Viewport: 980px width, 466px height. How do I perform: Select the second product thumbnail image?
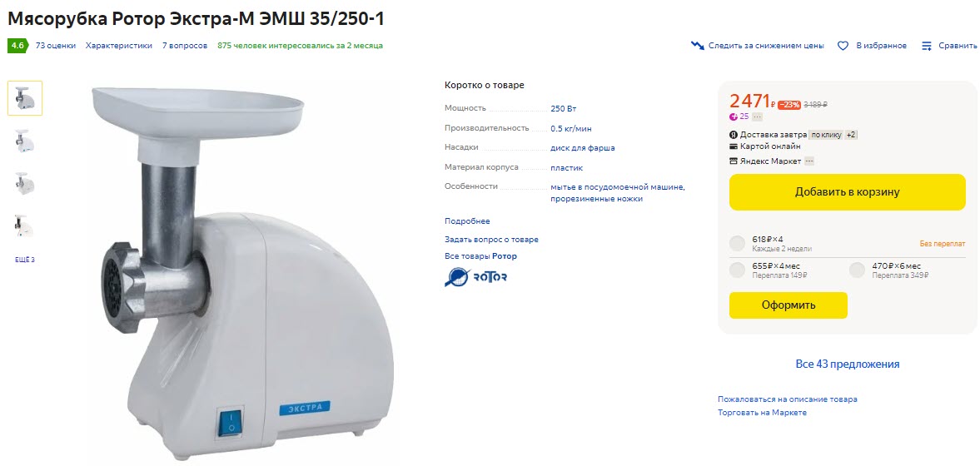(24, 141)
